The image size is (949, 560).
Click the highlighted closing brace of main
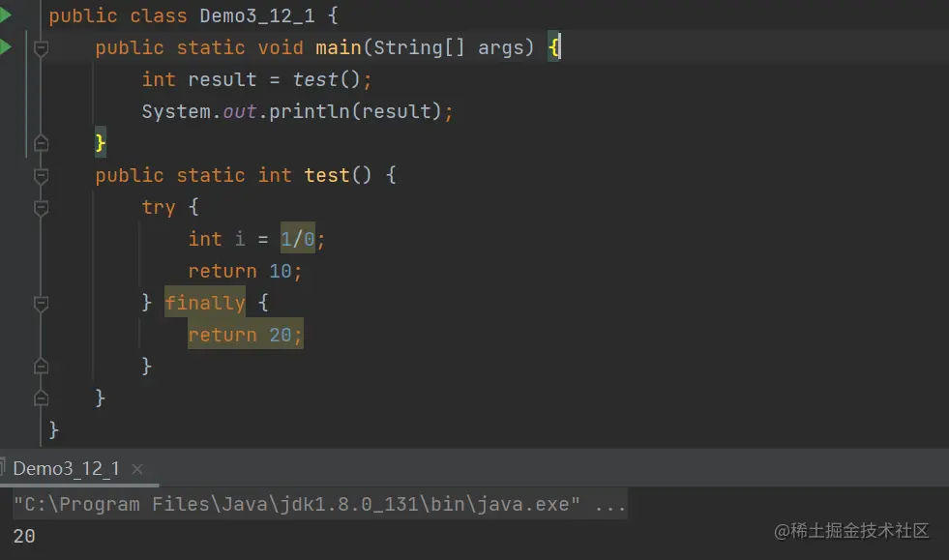tap(101, 143)
